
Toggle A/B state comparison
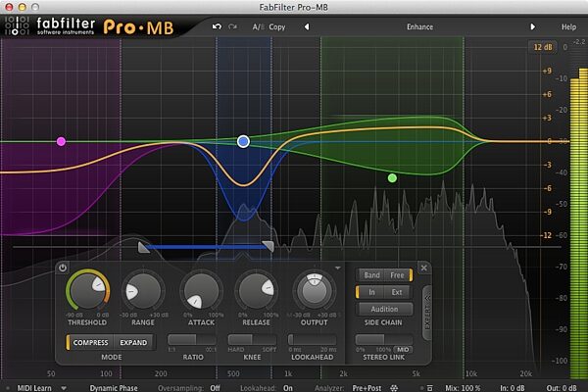tap(258, 27)
